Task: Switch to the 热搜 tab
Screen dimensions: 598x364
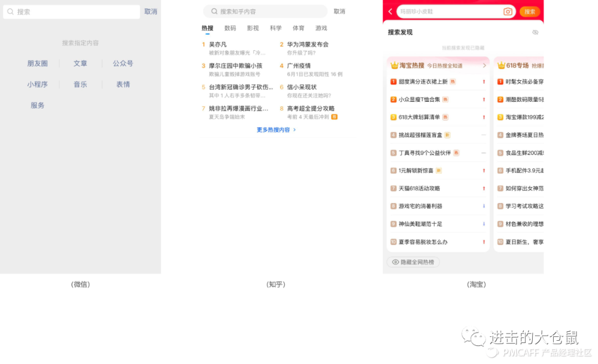Action: coord(208,28)
